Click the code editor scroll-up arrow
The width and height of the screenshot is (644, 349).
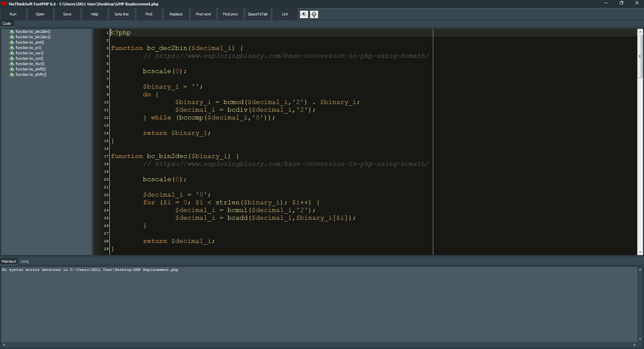pyautogui.click(x=640, y=32)
